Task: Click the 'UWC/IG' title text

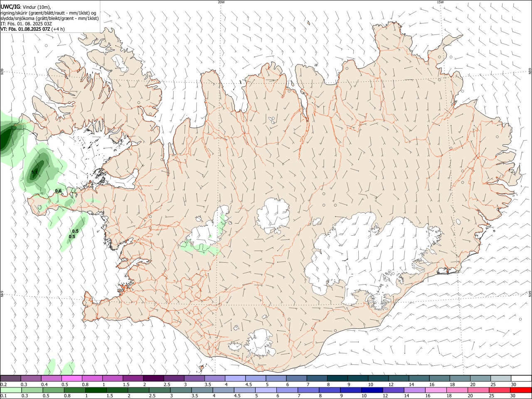Action: point(10,7)
